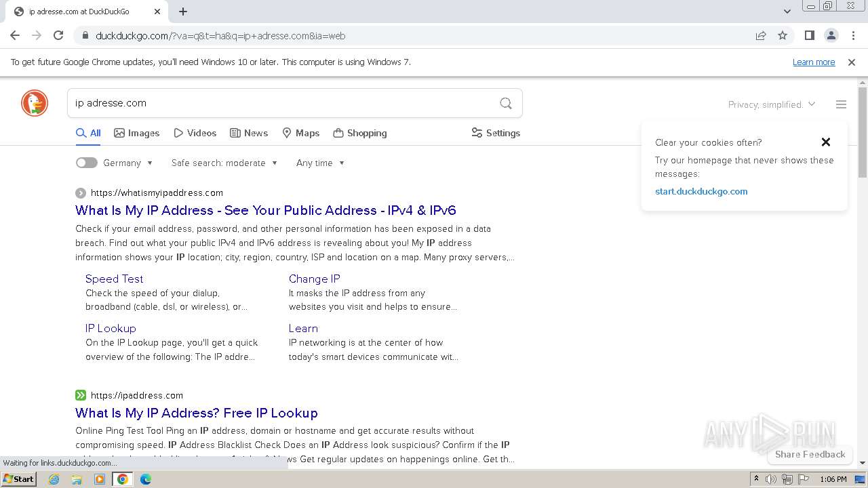Screen dimensions: 868x488
Task: Open the tab search chevron in title bar
Action: click(787, 12)
